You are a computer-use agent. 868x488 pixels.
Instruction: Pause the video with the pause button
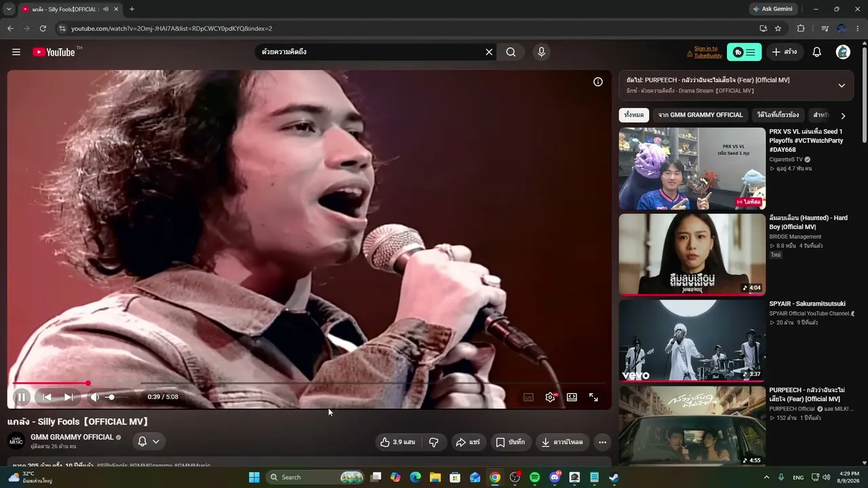[21, 397]
